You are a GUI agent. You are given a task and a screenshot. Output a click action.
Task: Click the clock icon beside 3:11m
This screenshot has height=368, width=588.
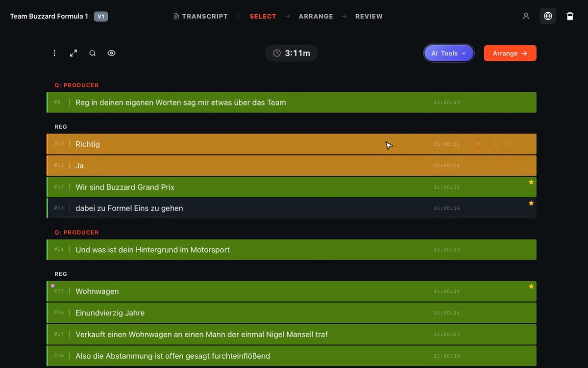point(277,53)
